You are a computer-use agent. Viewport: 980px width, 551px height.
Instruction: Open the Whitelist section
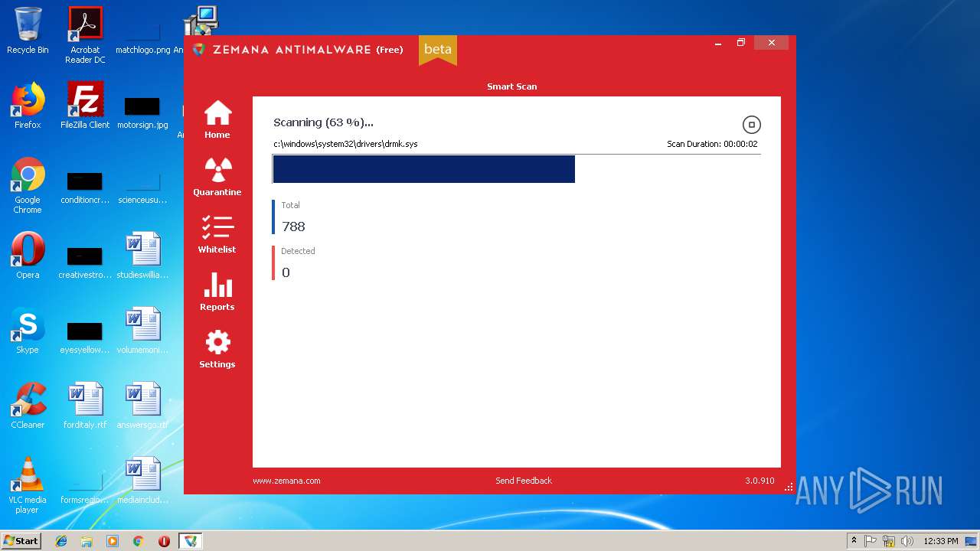pyautogui.click(x=217, y=234)
